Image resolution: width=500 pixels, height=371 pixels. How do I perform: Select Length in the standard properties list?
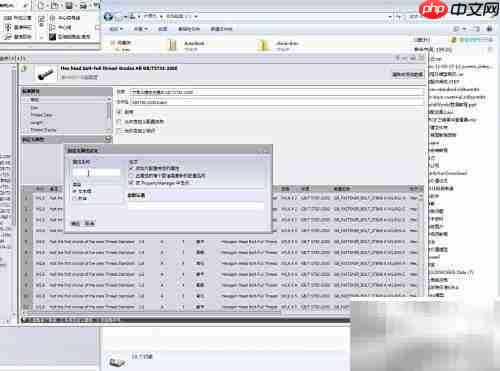(36, 123)
